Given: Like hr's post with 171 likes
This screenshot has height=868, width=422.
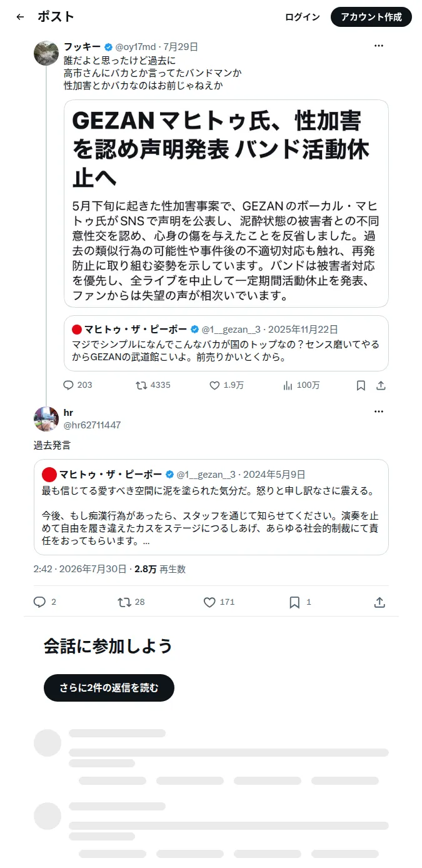Looking at the screenshot, I should pyautogui.click(x=209, y=602).
